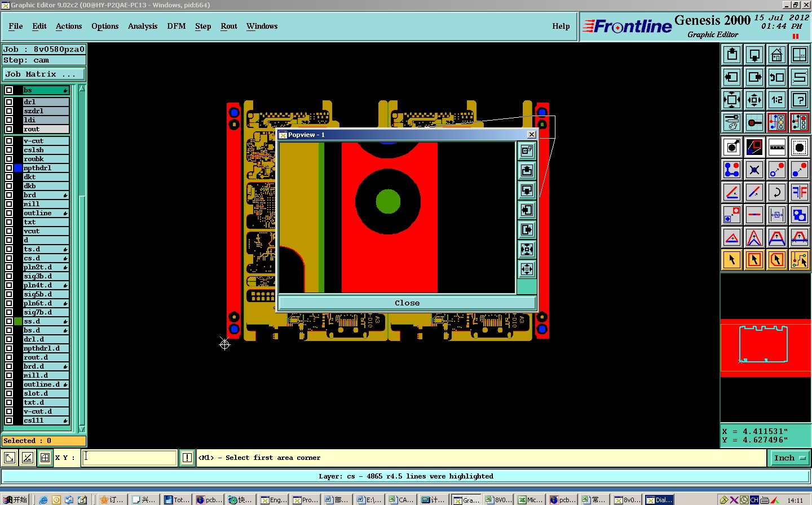Click the Close button in Popview
Viewport: 812px width, 505px height.
pos(407,303)
